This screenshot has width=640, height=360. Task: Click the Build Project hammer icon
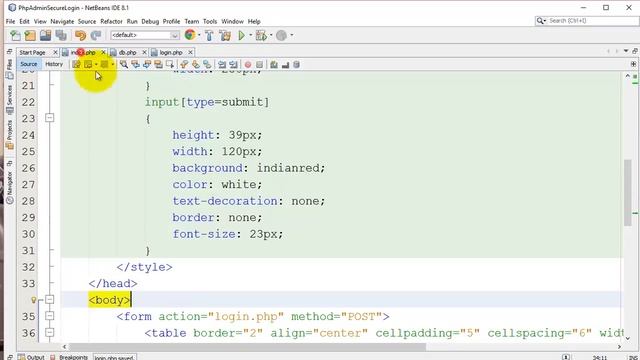209,36
